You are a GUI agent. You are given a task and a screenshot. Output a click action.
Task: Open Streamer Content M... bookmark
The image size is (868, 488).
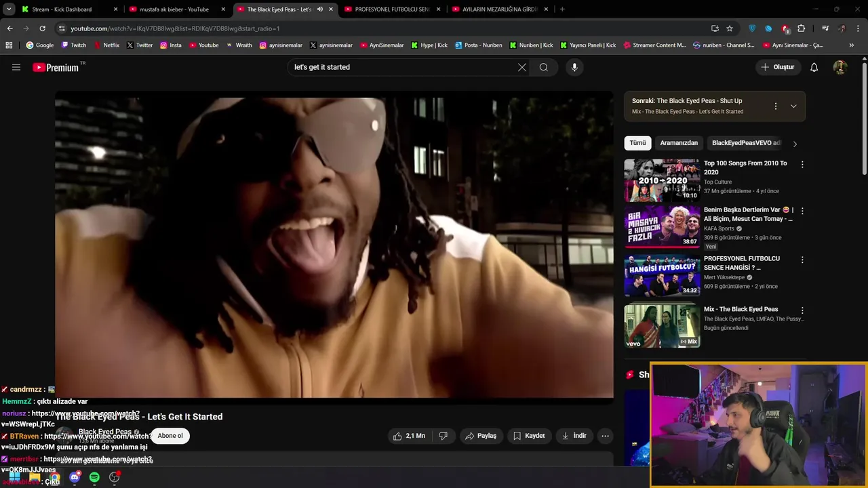click(x=654, y=45)
